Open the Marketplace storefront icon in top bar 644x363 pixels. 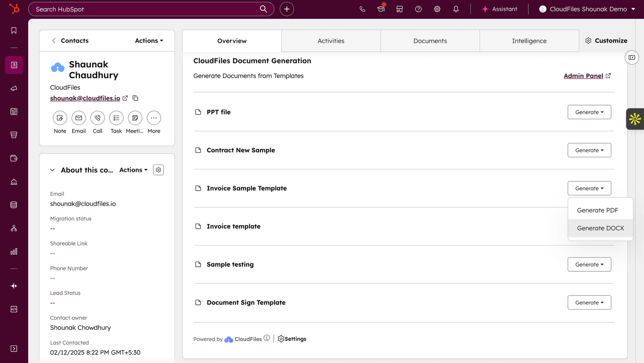(x=399, y=9)
